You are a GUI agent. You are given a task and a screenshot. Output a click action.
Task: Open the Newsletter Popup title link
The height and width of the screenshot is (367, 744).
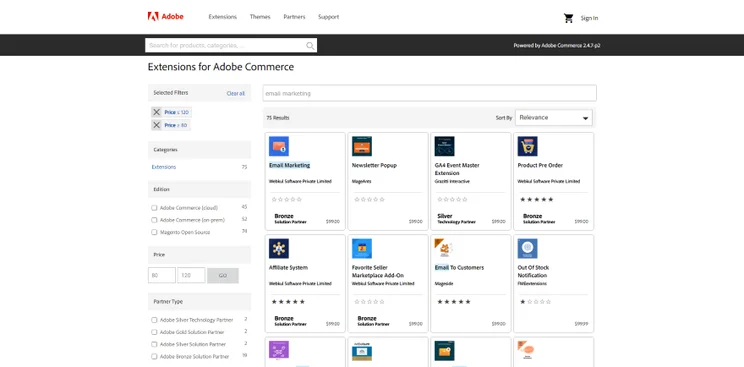tap(374, 165)
